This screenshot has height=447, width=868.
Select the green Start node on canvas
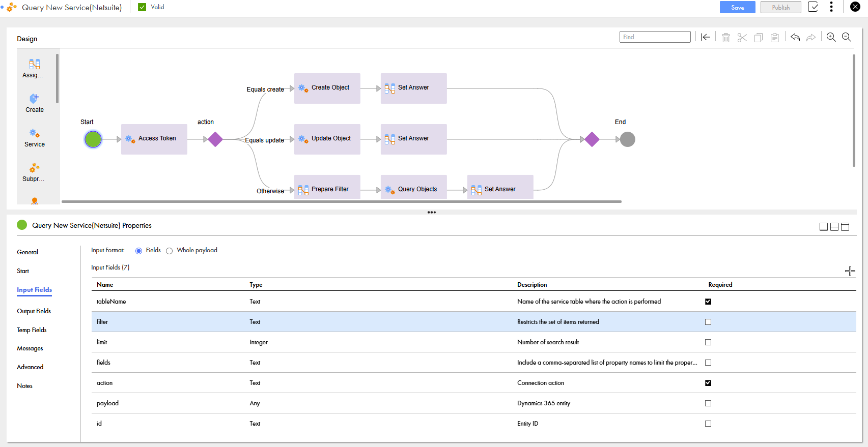(x=93, y=139)
